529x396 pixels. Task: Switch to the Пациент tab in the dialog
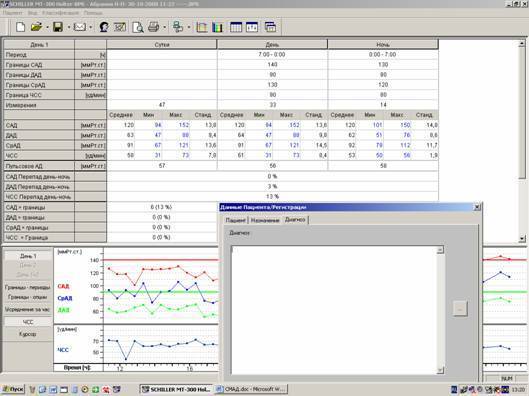tap(235, 220)
